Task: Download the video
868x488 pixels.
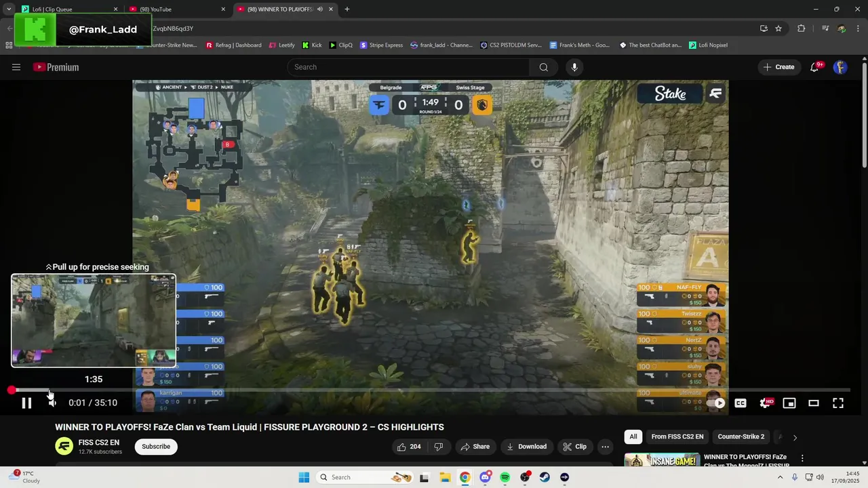Action: (527, 447)
